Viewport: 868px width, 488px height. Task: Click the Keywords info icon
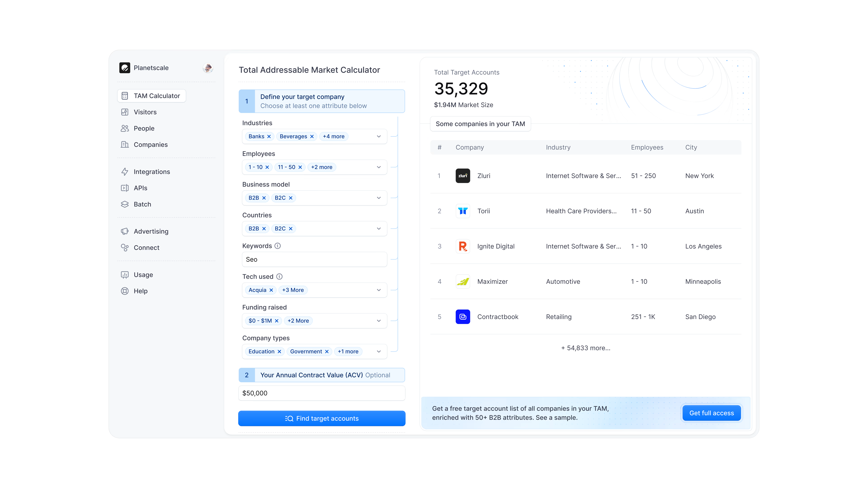278,246
